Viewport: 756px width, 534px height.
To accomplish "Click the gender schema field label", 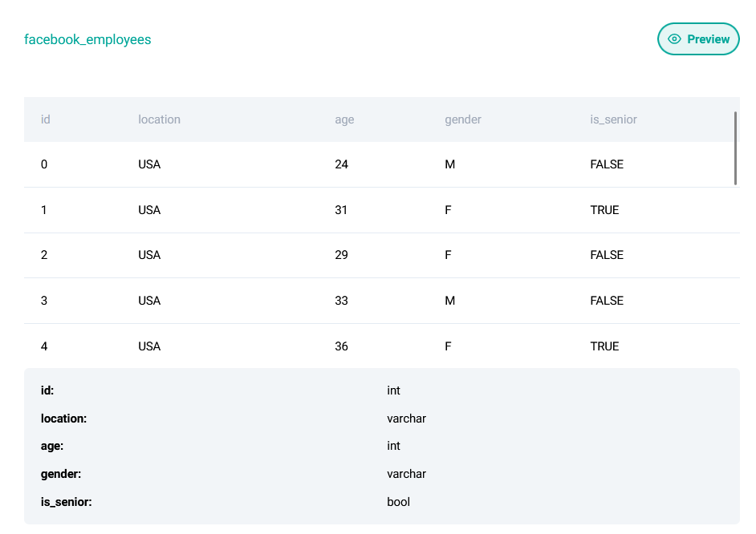I will (61, 474).
